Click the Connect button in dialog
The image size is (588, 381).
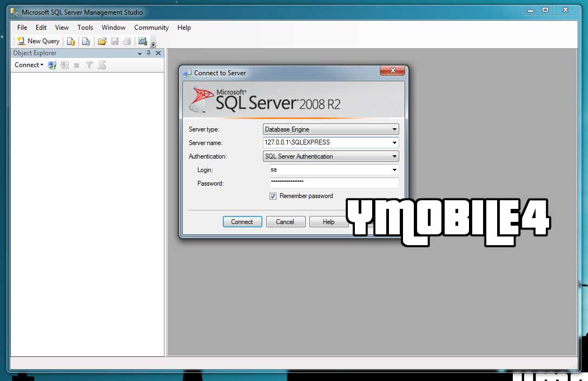click(242, 222)
